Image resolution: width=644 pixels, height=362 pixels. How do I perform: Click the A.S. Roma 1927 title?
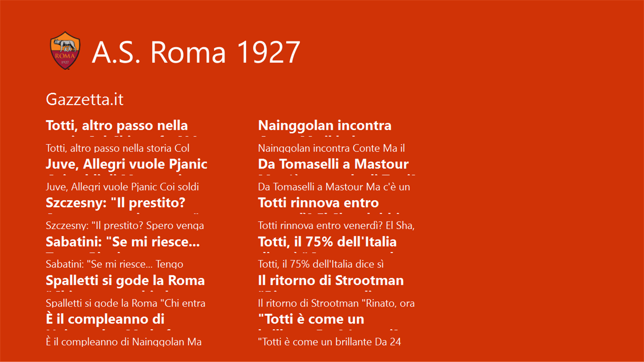196,52
